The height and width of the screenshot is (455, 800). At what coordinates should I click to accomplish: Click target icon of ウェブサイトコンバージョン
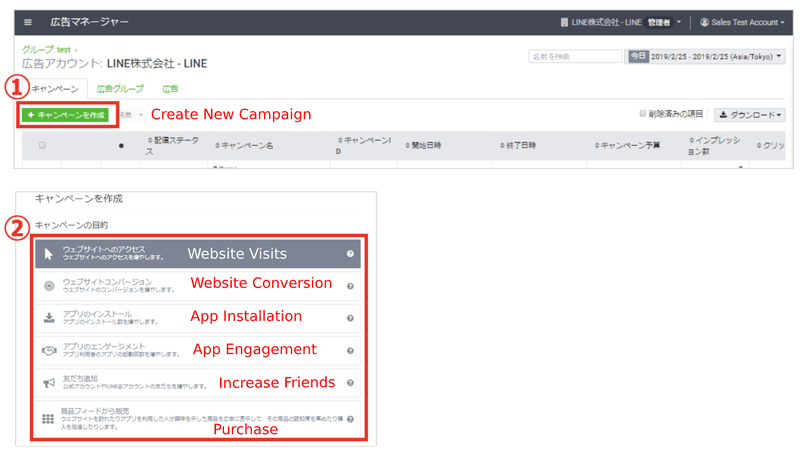[49, 286]
